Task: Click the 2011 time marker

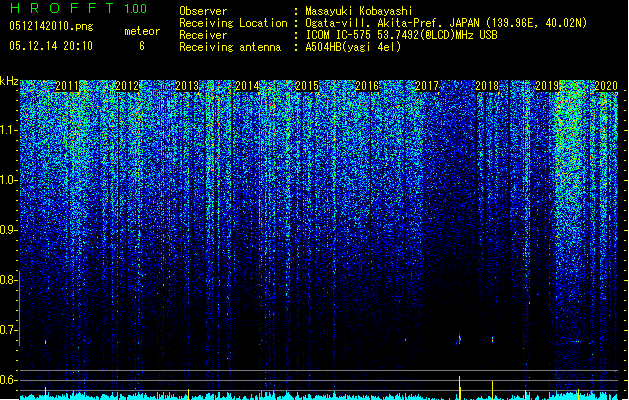Action: click(67, 86)
